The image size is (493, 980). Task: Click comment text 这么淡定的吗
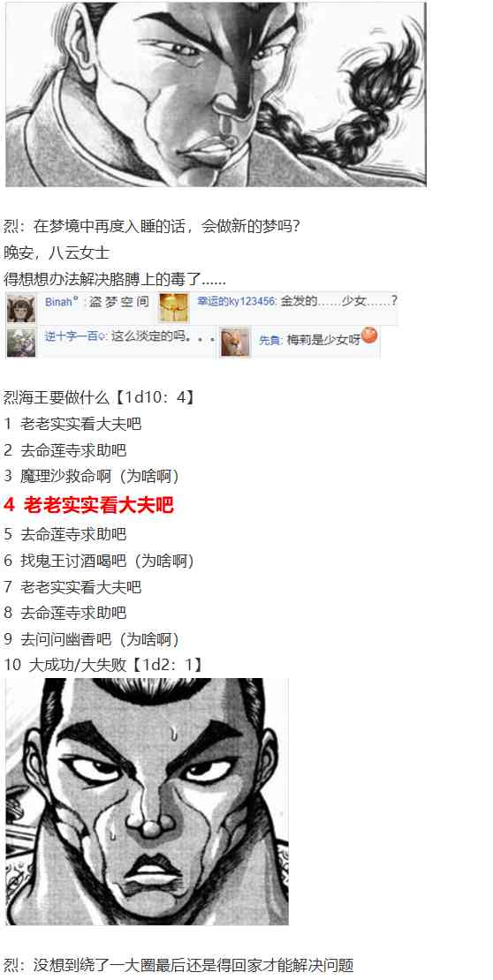point(164,336)
